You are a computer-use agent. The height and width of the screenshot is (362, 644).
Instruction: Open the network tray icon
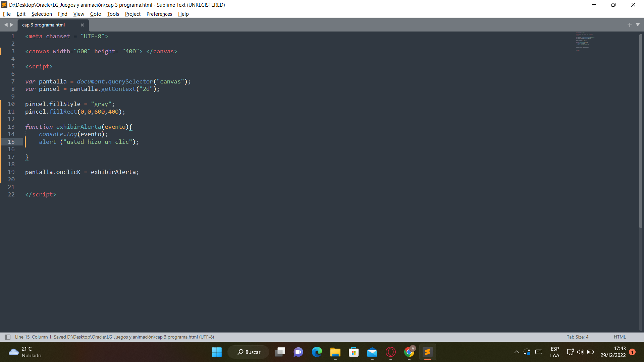(570, 352)
